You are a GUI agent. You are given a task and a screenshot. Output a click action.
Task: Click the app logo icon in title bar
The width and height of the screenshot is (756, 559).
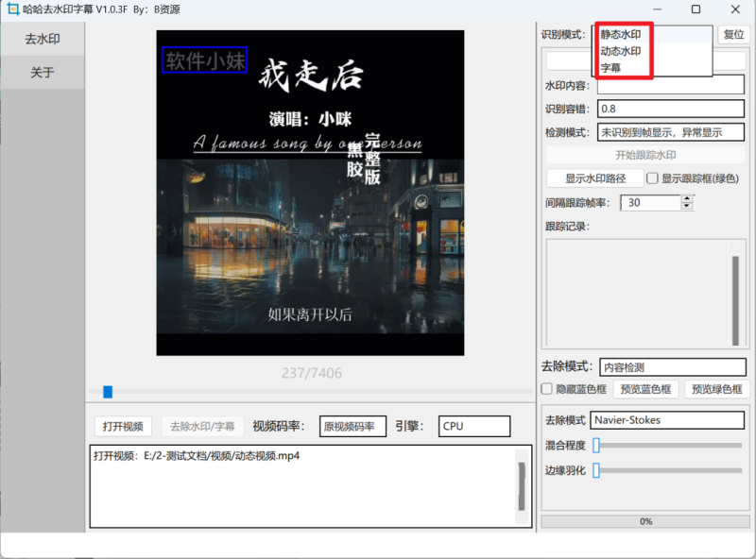tap(13, 10)
